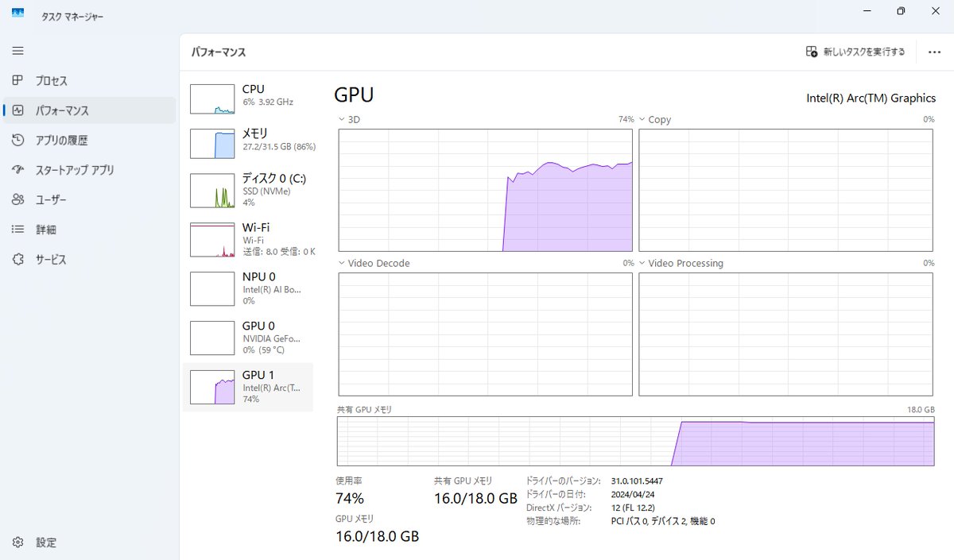The width and height of the screenshot is (954, 560).
Task: Click the サービス gear-puzzle icon
Action: click(x=17, y=260)
